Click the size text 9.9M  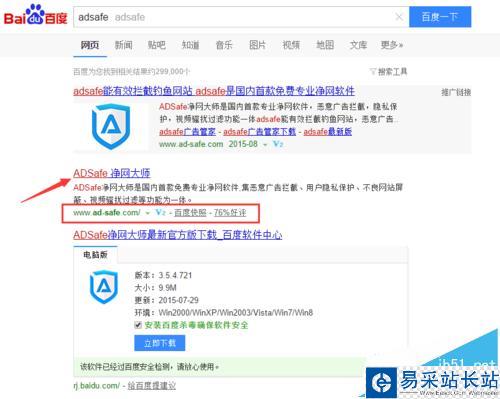[x=167, y=288]
